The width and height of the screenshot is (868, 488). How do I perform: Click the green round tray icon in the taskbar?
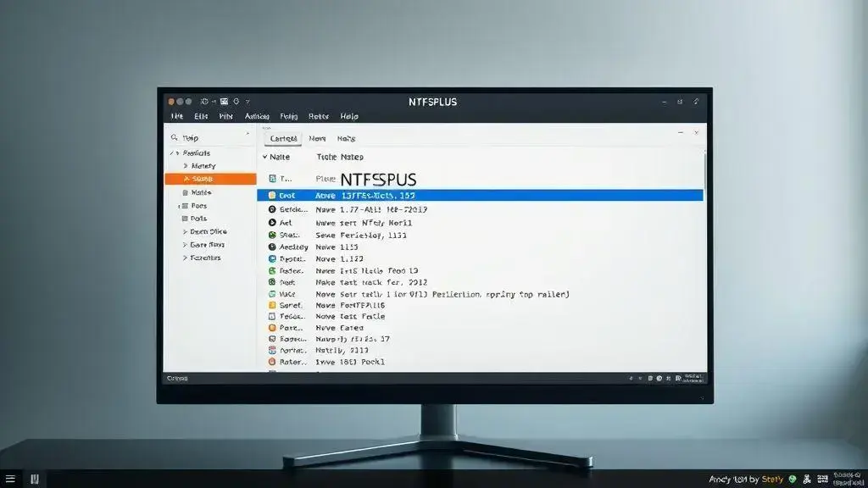[793, 480]
